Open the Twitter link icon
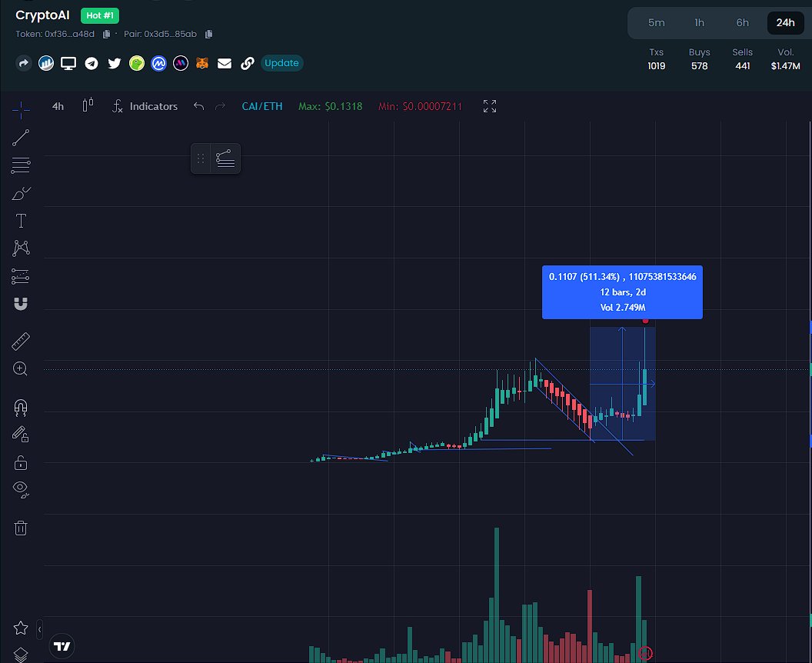Screen dimensions: 812x663 [115, 63]
